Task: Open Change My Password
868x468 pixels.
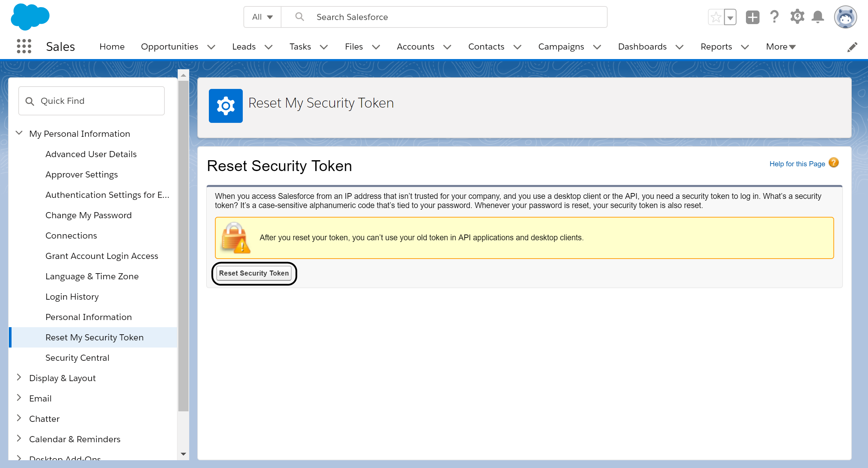Action: tap(88, 215)
